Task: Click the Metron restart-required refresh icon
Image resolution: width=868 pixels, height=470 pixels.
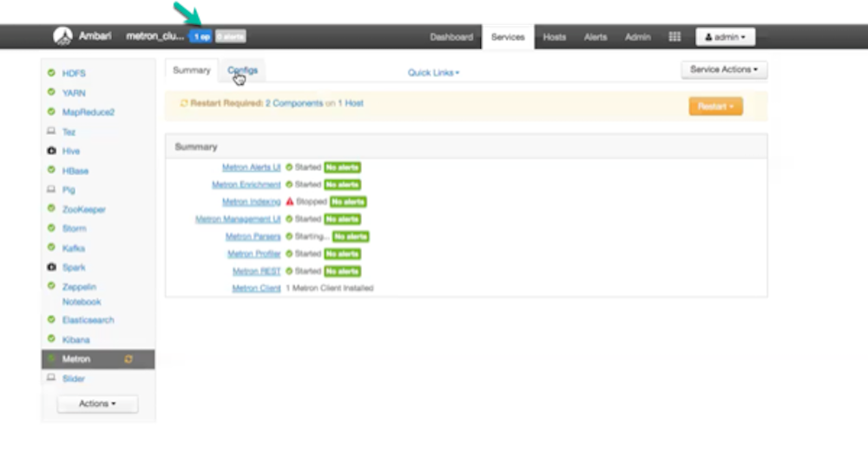Action: 128,359
